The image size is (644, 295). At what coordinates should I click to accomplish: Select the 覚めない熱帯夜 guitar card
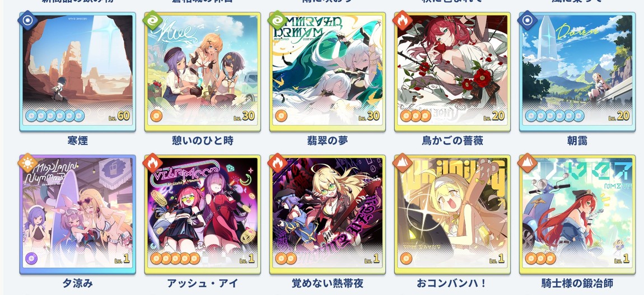coord(328,214)
